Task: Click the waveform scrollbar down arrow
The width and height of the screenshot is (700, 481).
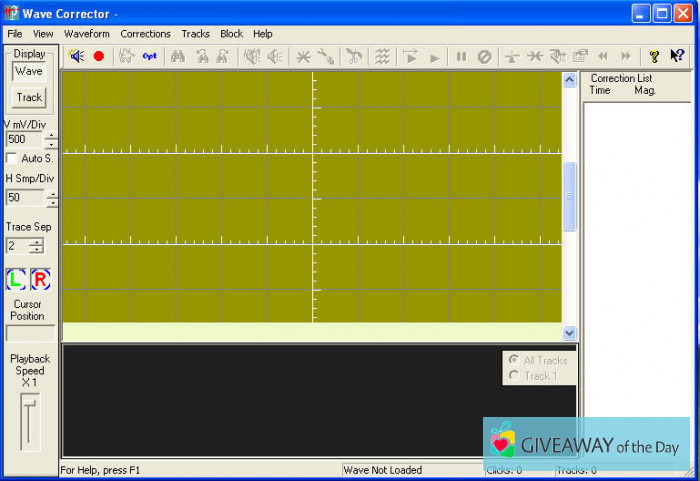Action: click(569, 333)
